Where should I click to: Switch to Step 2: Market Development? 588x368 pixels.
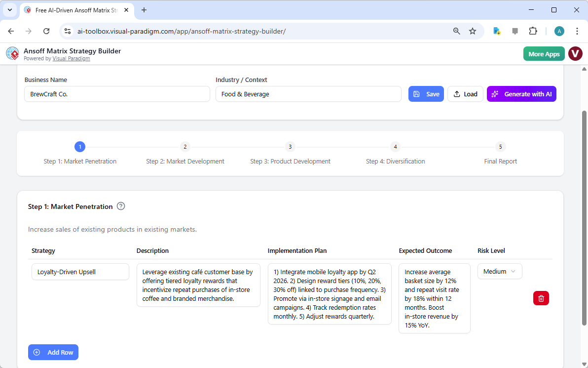coord(185,161)
